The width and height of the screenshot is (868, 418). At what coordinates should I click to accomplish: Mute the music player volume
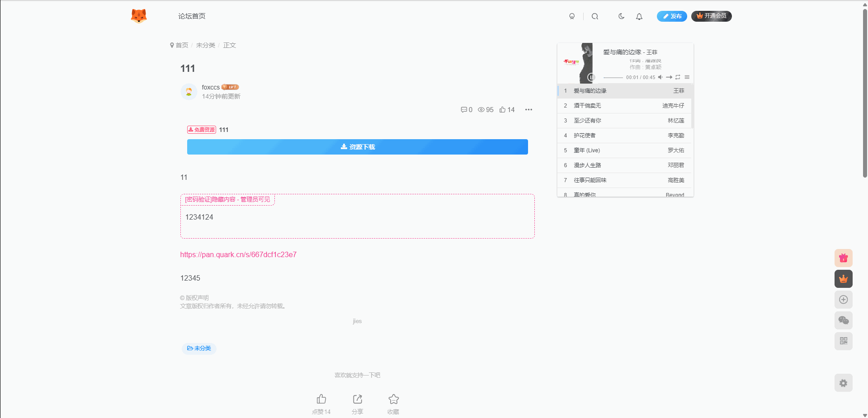point(660,77)
